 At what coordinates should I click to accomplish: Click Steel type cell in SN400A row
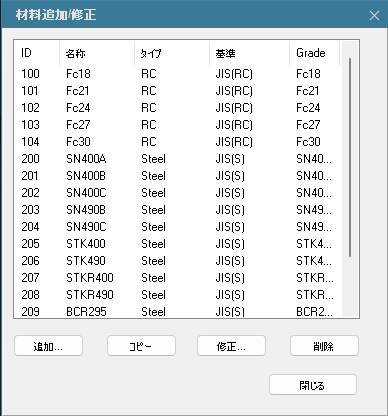(x=153, y=159)
